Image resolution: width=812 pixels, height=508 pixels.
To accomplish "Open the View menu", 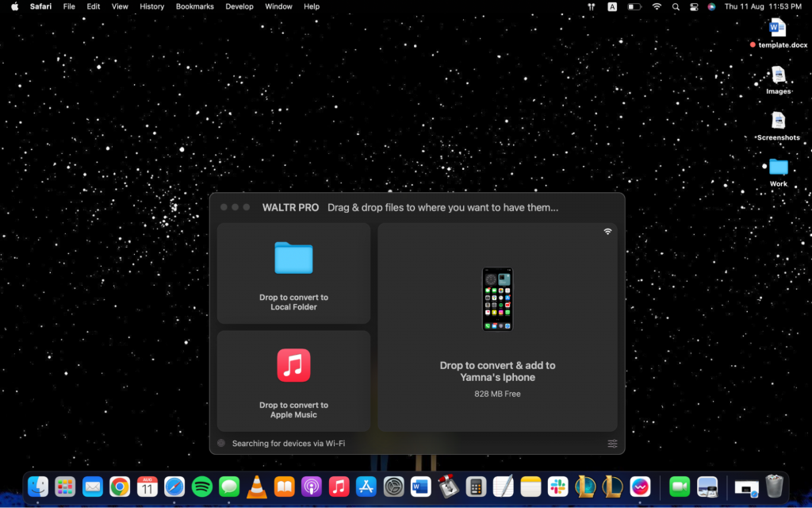I will pyautogui.click(x=120, y=6).
